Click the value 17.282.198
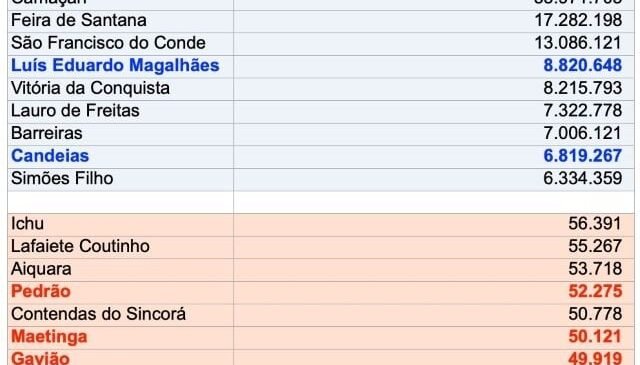Viewport: 640px width, 365px height. [x=578, y=20]
